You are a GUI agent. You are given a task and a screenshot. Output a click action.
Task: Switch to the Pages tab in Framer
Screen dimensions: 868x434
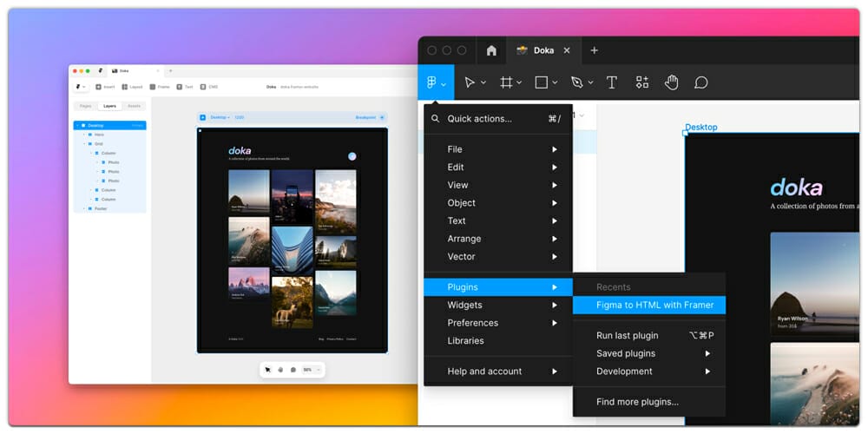pyautogui.click(x=85, y=106)
